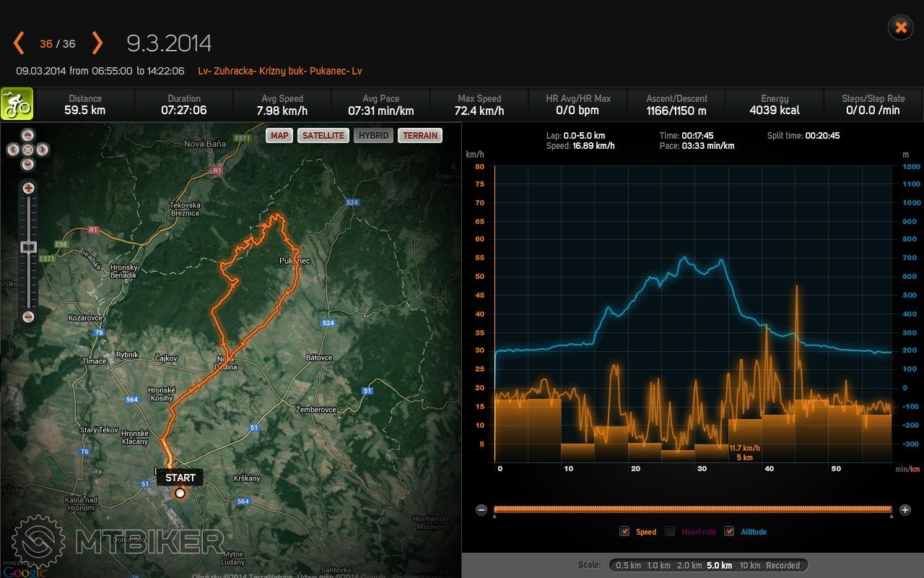Go to the previous workout arrow
Screen dimensions: 924x578
point(19,43)
